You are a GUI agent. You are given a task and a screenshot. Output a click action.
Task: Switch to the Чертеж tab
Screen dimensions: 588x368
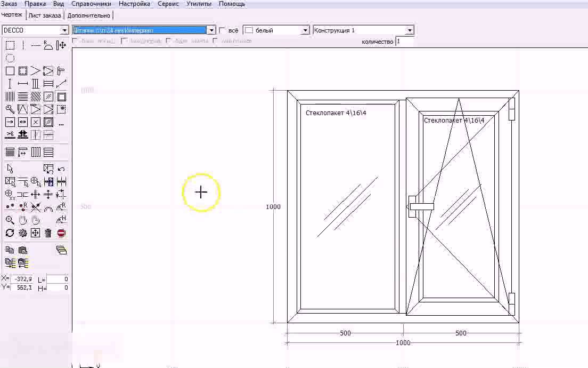click(x=12, y=14)
